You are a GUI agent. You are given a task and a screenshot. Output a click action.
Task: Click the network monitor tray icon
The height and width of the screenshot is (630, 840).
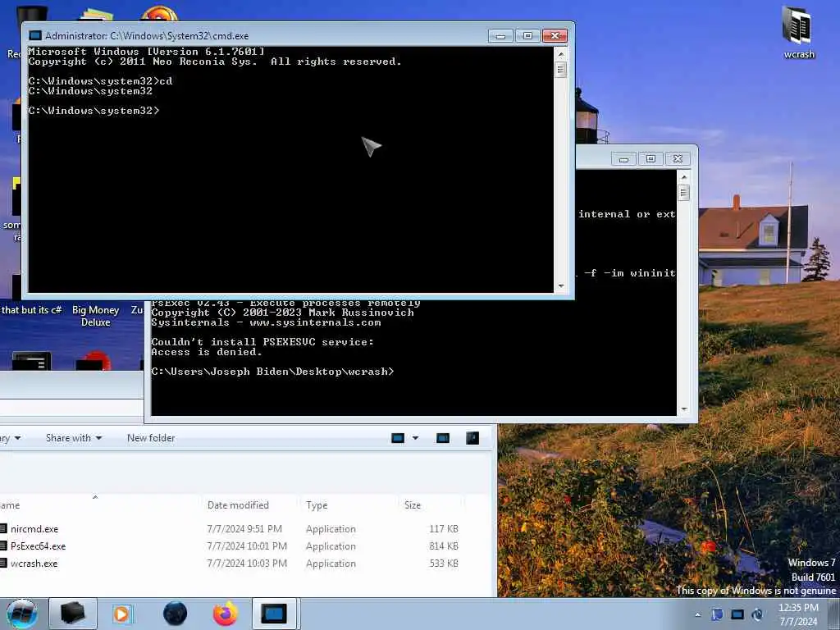tap(737, 614)
